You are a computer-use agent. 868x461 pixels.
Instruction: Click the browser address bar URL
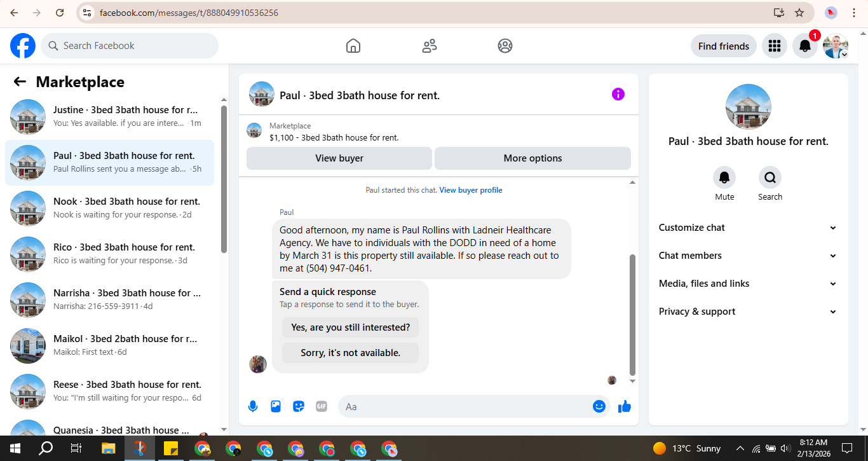click(x=189, y=13)
